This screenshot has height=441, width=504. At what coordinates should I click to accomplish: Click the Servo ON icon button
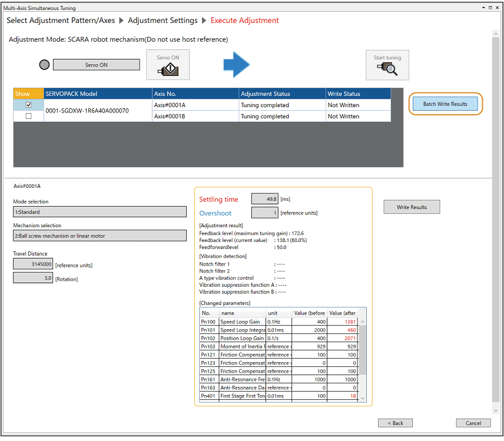pyautogui.click(x=168, y=65)
